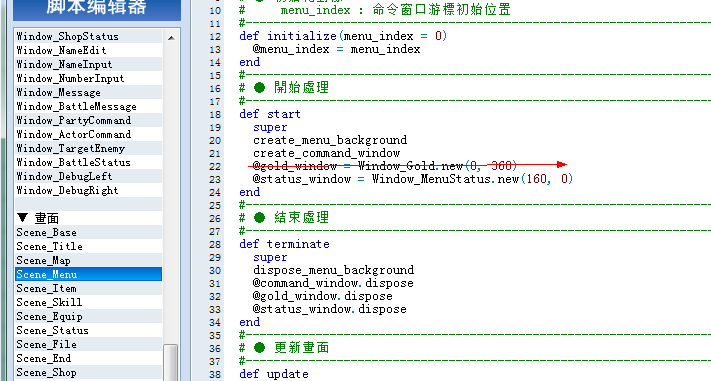711x381 pixels.
Task: Open Scene_Skill script
Action: click(88, 303)
